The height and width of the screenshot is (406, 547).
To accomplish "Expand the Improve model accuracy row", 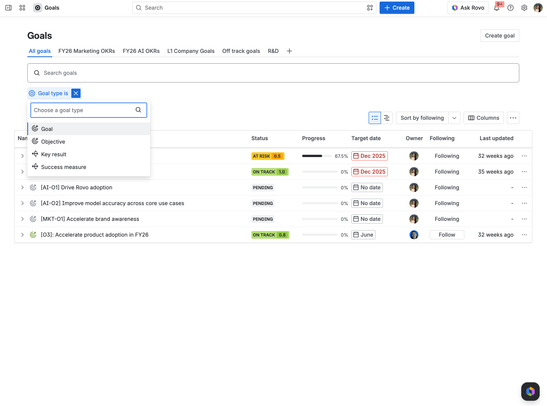I will coord(22,203).
